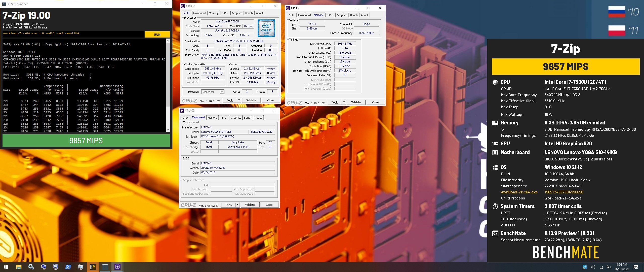Switch to BenchMate via the BM taskbar icon
The width and height of the screenshot is (644, 272).
(x=93, y=267)
